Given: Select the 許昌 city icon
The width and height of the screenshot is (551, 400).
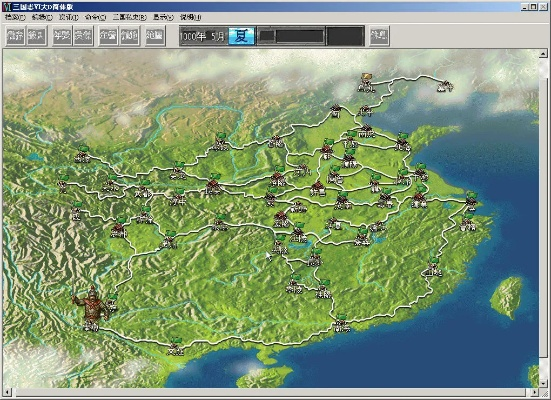Looking at the screenshot, I should click(x=318, y=189).
